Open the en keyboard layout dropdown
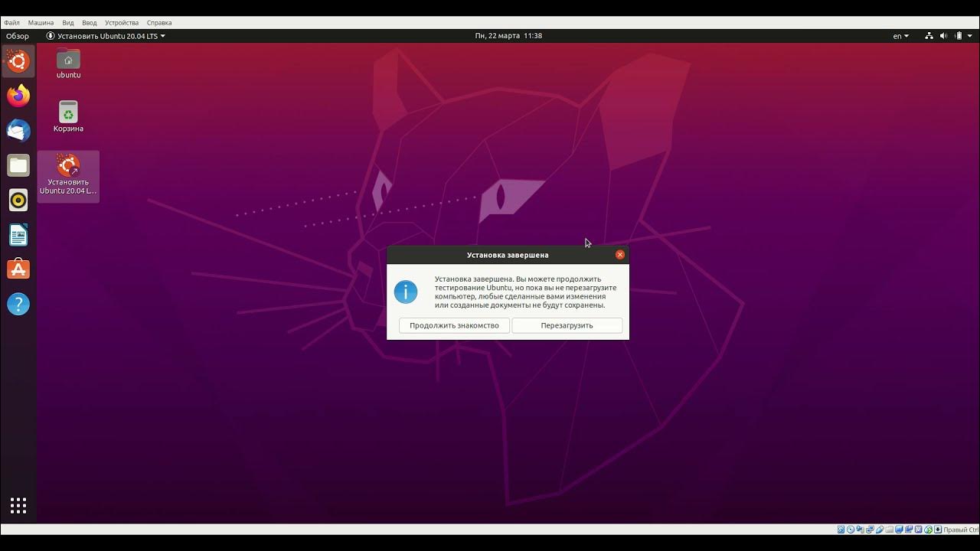Viewport: 980px width, 551px height. click(x=901, y=36)
